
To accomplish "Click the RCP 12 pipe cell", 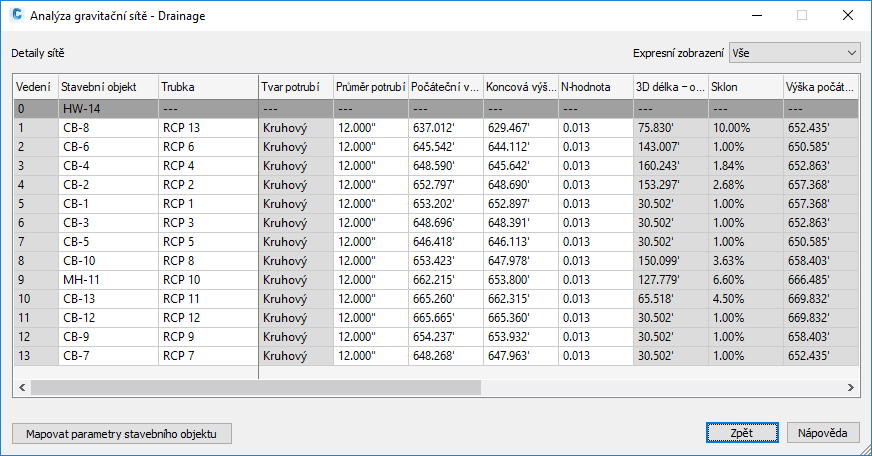I will [x=209, y=318].
